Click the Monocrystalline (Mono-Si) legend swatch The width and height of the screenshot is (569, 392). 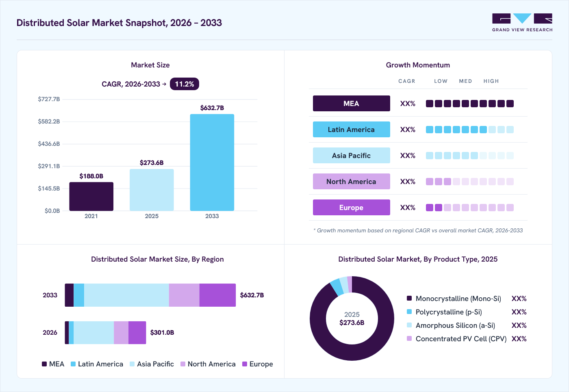[409, 298]
